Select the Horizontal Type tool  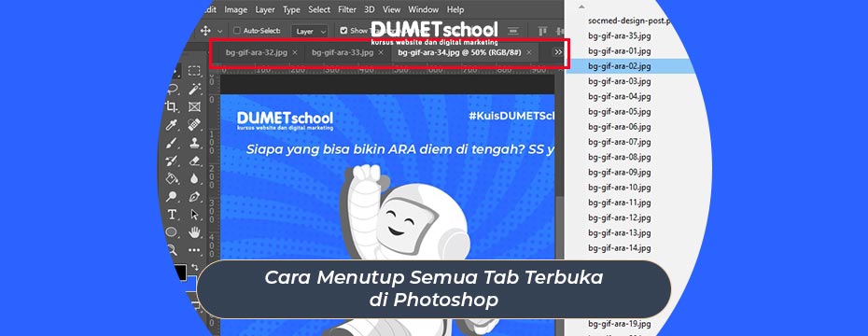pyautogui.click(x=172, y=215)
